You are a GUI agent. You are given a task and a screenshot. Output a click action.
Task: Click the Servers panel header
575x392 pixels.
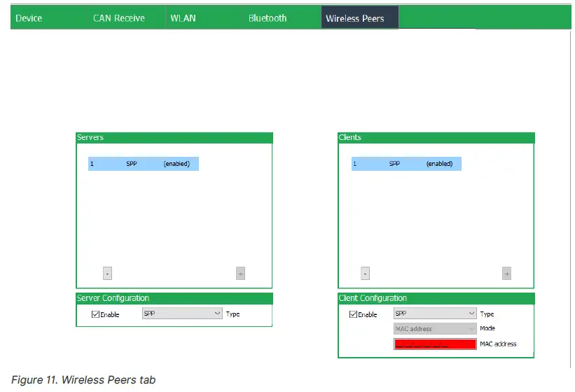coord(174,138)
